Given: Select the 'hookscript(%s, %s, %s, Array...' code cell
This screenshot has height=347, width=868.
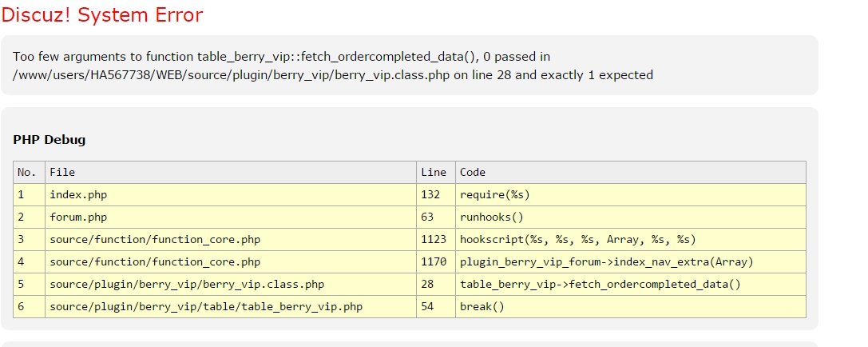Looking at the screenshot, I should point(631,240).
